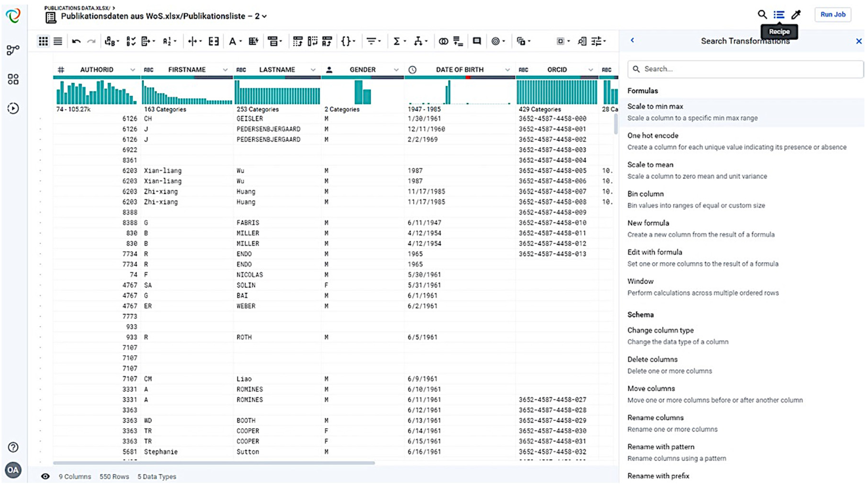Click the Search transformations input field
This screenshot has width=868, height=487.
(746, 69)
